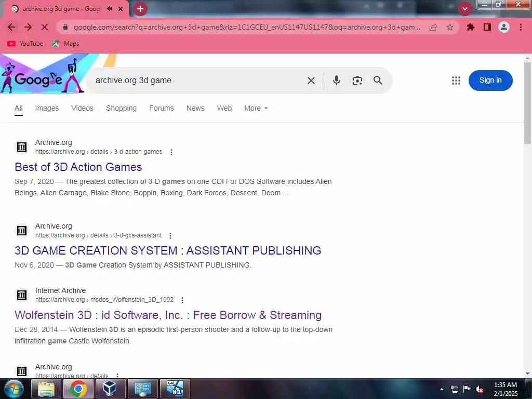View site information lock icon
532x399 pixels.
tap(65, 27)
